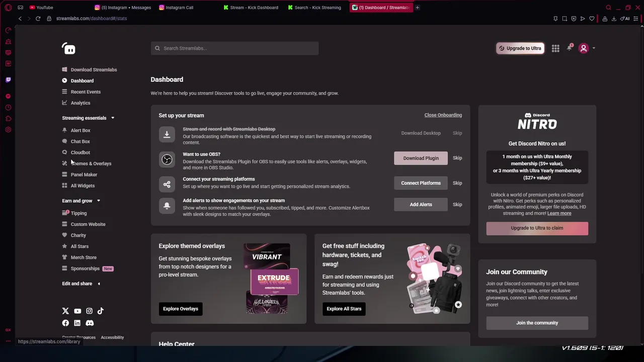Viewport: 644px width, 362px height.
Task: Open Streamlabs Discord social icon
Action: click(90, 323)
